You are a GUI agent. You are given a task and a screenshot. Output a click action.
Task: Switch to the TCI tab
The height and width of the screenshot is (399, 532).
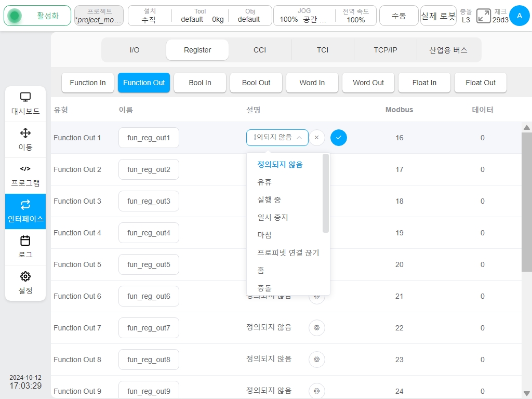322,50
